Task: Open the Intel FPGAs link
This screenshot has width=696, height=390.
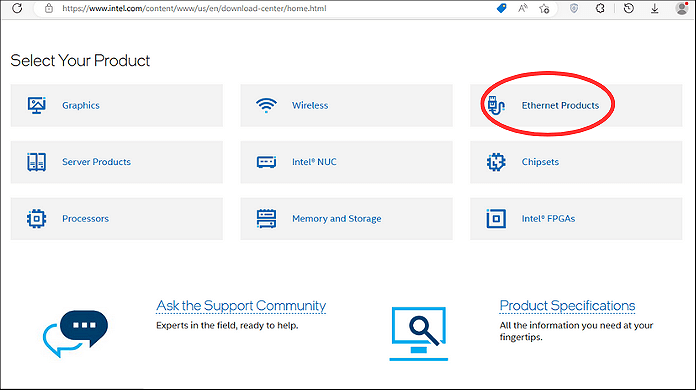Action: coord(548,219)
